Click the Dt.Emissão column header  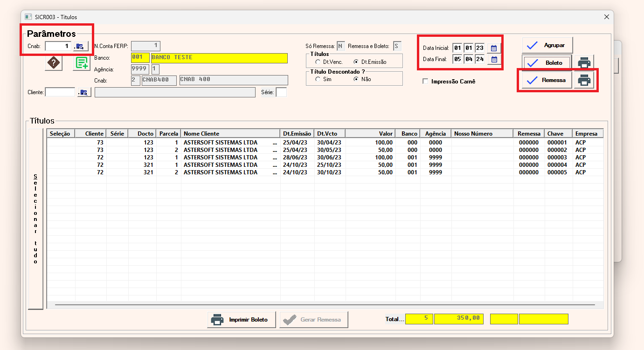tap(297, 134)
